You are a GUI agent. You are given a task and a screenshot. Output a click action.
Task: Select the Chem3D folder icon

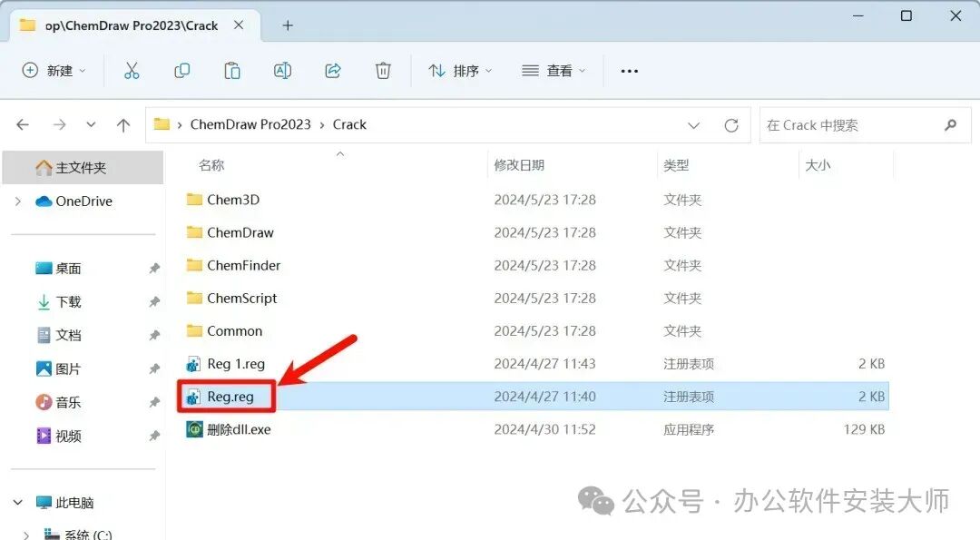(x=194, y=200)
